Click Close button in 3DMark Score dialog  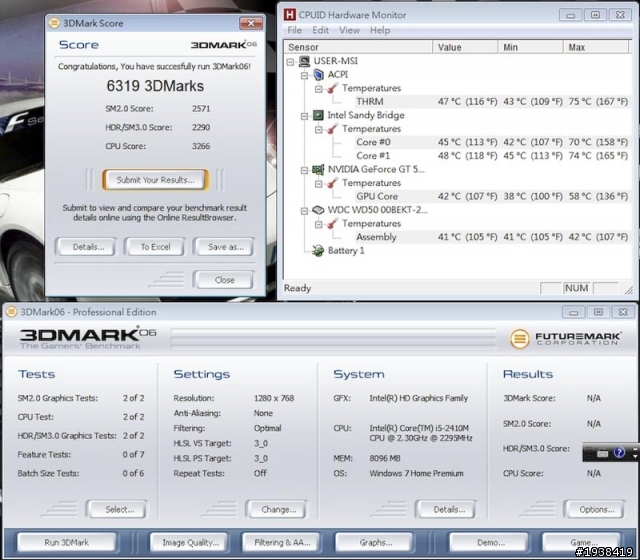(224, 280)
